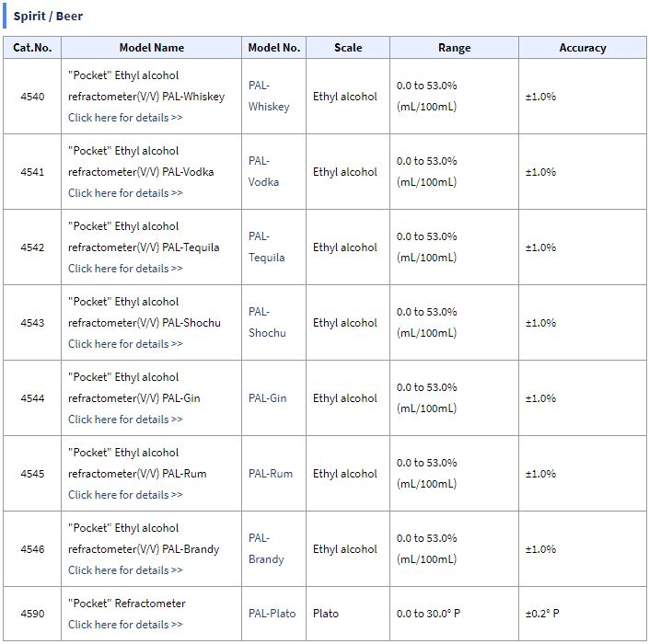Click model number PAL-Brandy
Viewport: 649px width, 644px height.
click(266, 548)
